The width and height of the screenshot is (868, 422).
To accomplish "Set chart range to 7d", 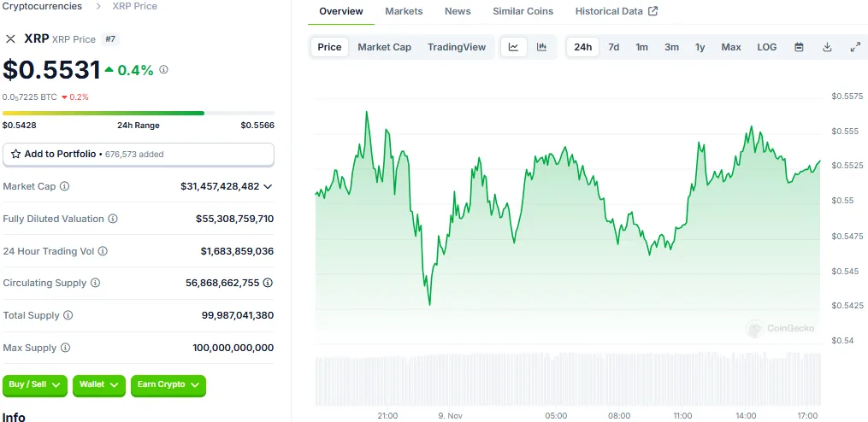I will pyautogui.click(x=614, y=47).
